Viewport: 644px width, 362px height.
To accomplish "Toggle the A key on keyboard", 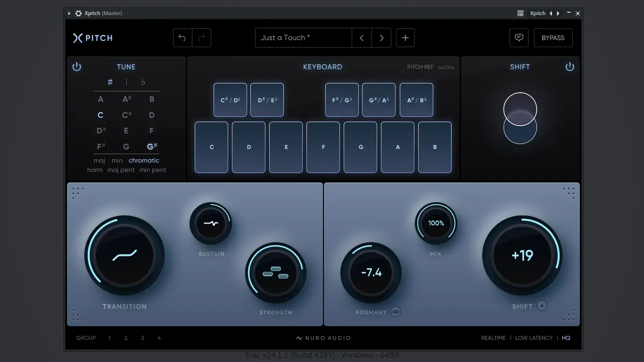I will point(397,147).
